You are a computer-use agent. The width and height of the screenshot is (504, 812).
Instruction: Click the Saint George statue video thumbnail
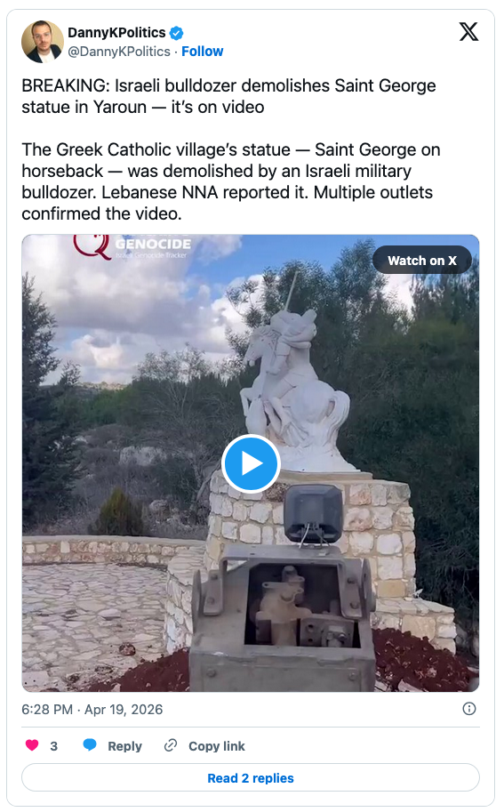(x=251, y=463)
